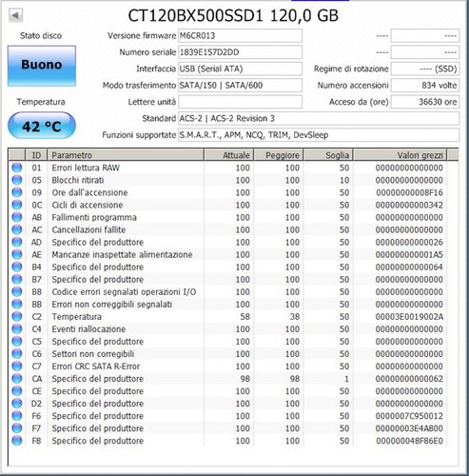Click status icon for ID AC row
Screen dimensions: 469x476
17,229
